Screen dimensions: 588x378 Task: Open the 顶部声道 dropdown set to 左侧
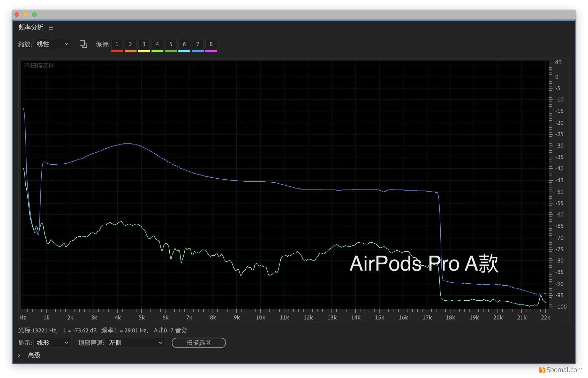coord(135,343)
